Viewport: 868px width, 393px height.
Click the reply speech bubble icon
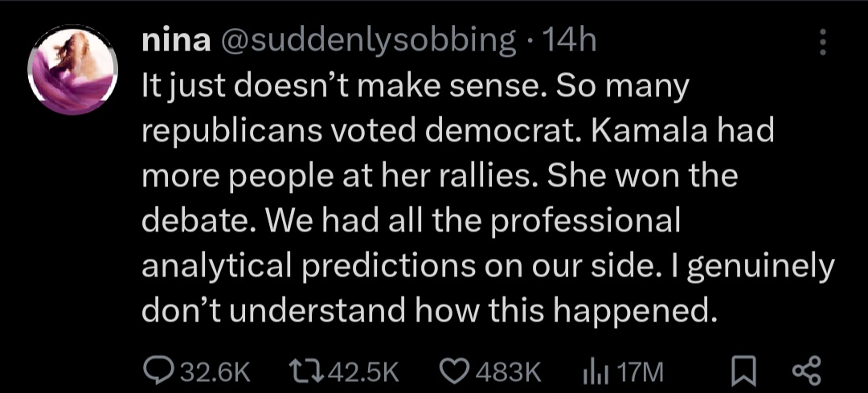click(x=157, y=371)
